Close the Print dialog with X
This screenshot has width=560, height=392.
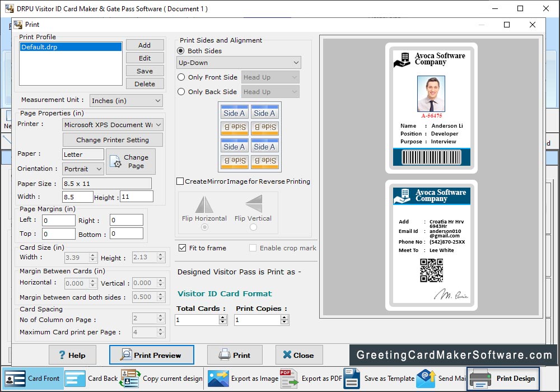tap(533, 25)
